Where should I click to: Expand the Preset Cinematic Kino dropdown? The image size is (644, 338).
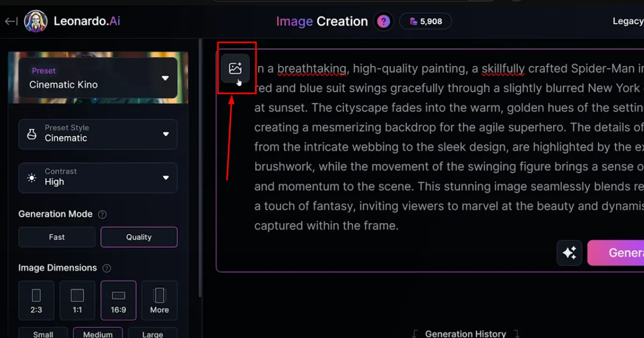[x=98, y=78]
